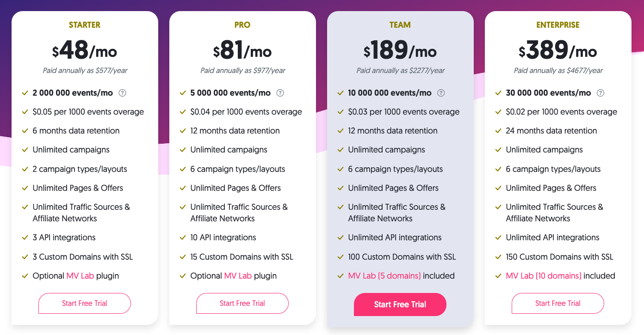644x335 pixels.
Task: Follow the MV Lab (10 domains) link
Action: 544,276
